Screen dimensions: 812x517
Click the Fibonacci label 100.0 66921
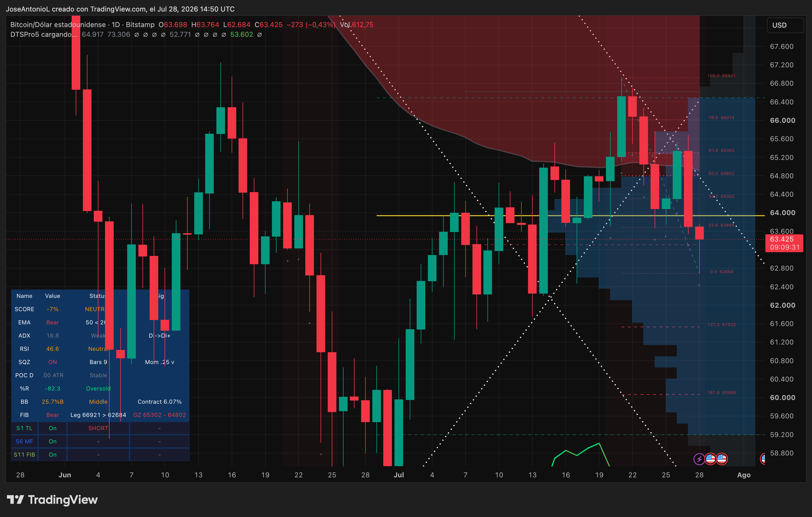721,76
